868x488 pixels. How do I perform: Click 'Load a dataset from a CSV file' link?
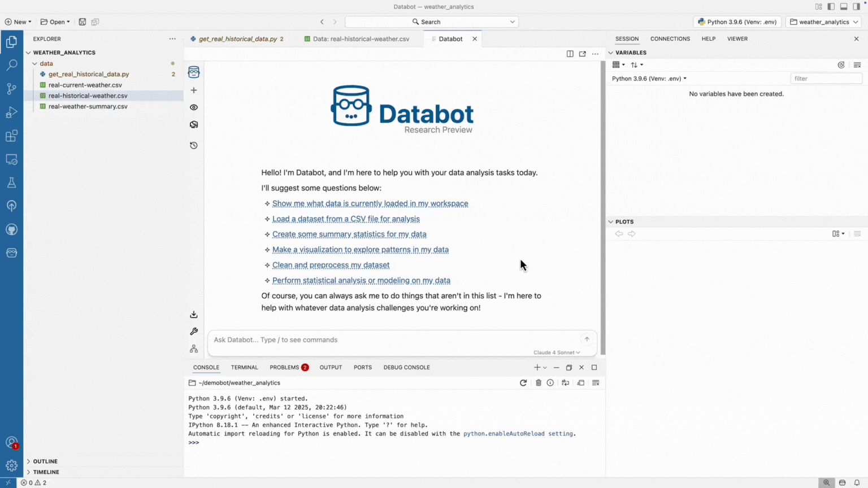(x=346, y=219)
